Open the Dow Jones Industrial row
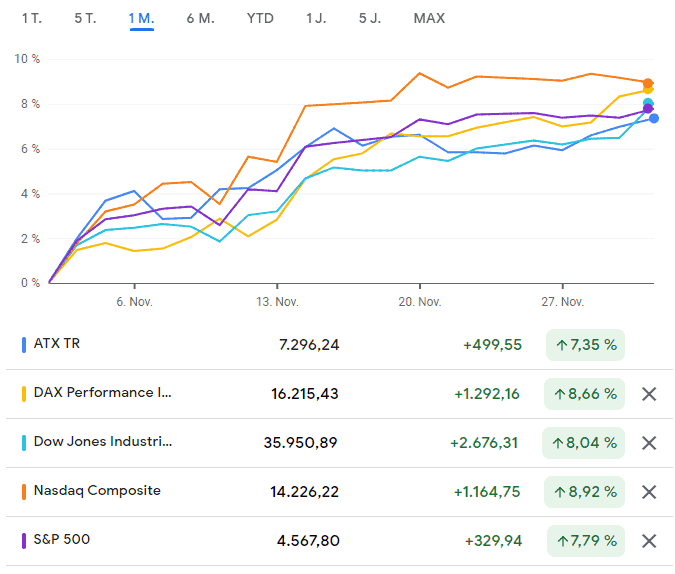 (339, 443)
